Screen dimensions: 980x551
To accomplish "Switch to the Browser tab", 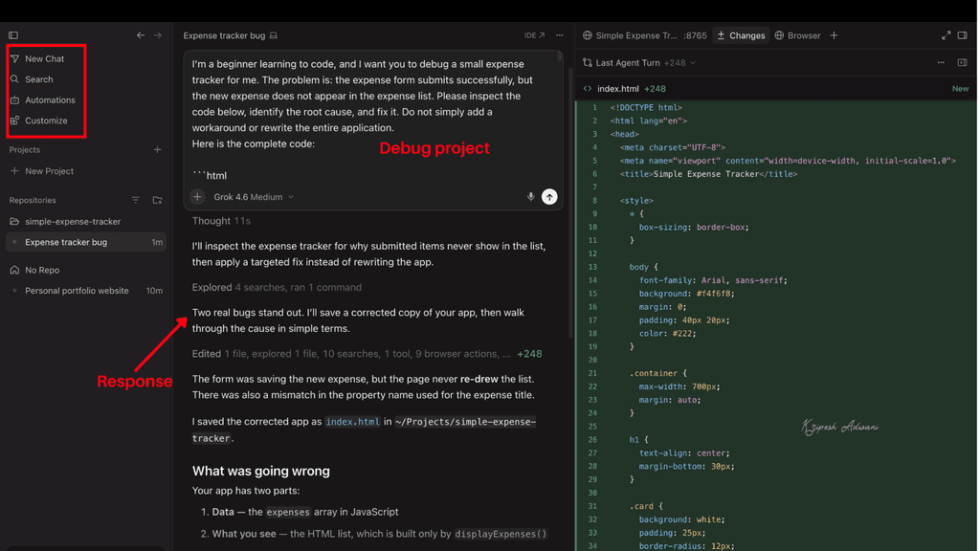I will coord(797,35).
